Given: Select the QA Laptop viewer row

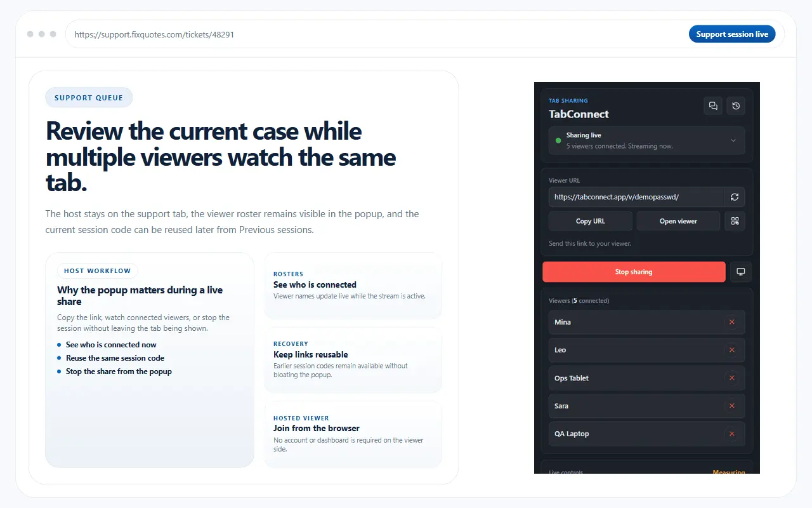Looking at the screenshot, I should (x=647, y=434).
